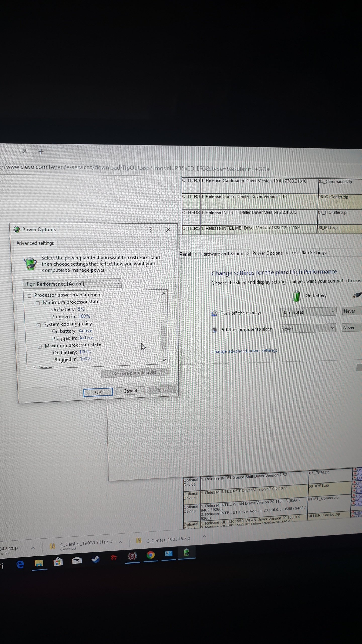The height and width of the screenshot is (644, 362).
Task: Launch Microsoft Store from the taskbar
Action: [58, 561]
